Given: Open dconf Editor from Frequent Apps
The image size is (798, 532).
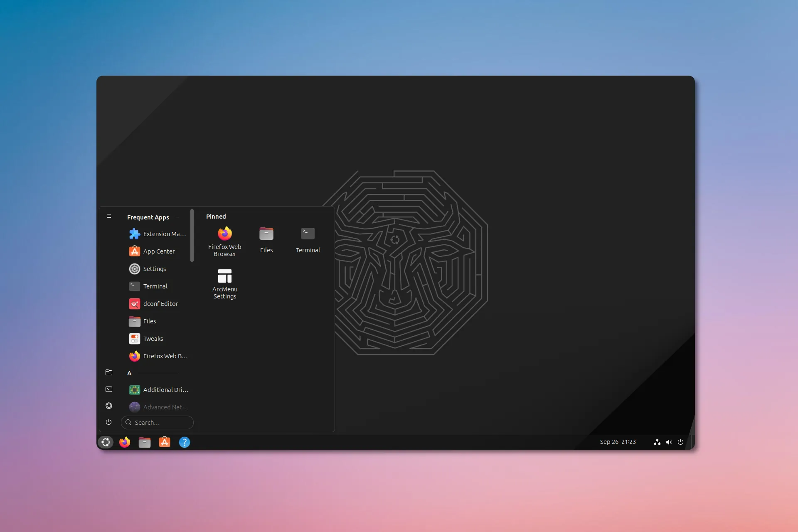Looking at the screenshot, I should click(x=160, y=303).
